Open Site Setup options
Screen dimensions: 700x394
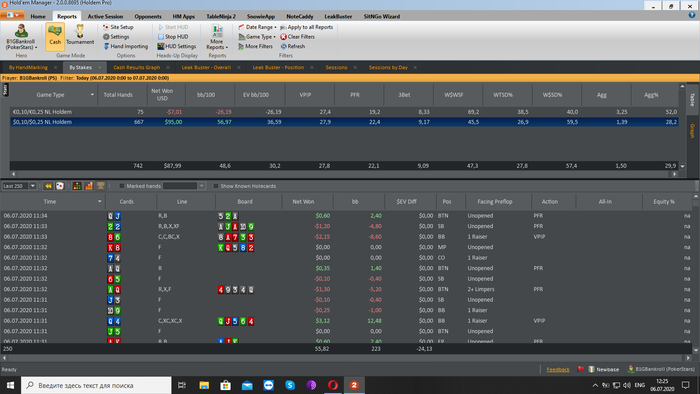click(118, 27)
